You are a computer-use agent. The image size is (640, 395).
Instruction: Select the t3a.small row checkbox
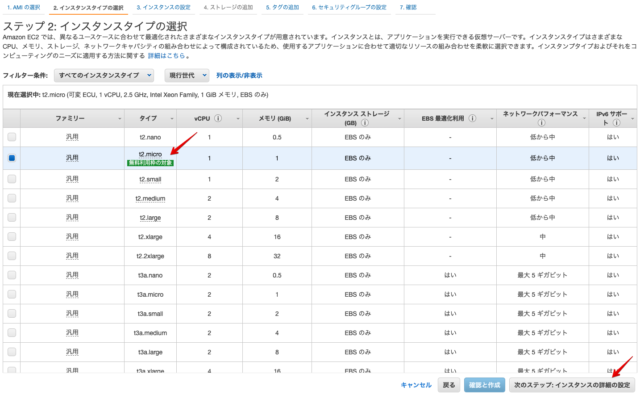pyautogui.click(x=12, y=313)
